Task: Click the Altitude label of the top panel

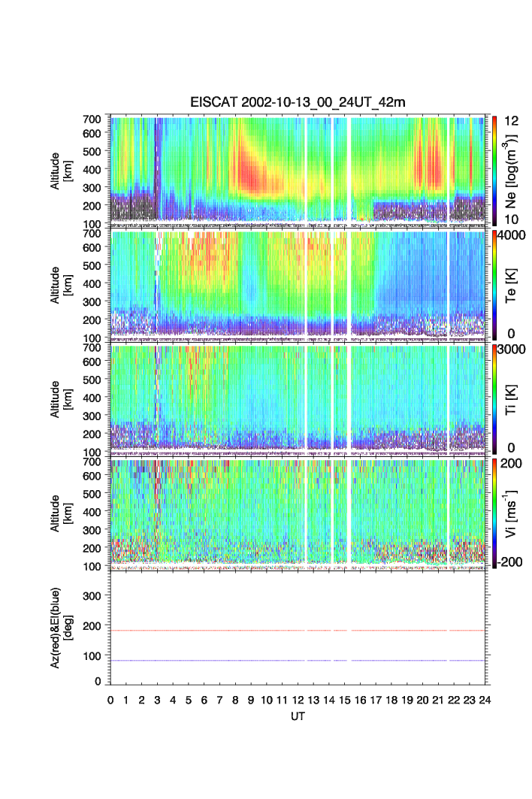Action: pos(60,168)
